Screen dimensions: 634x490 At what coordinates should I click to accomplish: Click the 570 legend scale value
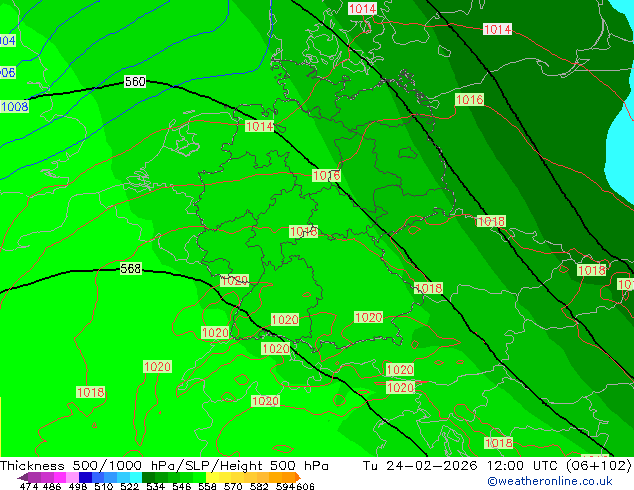(233, 486)
